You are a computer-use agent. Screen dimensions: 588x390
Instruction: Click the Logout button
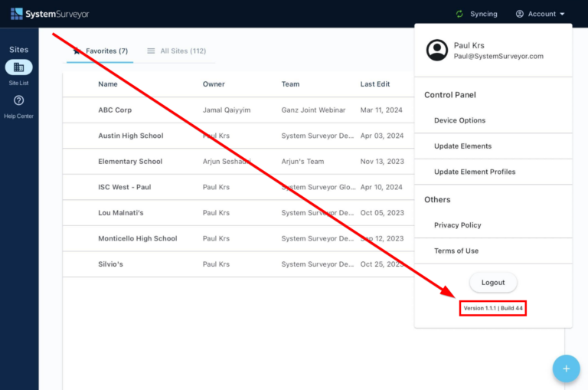pyautogui.click(x=493, y=282)
